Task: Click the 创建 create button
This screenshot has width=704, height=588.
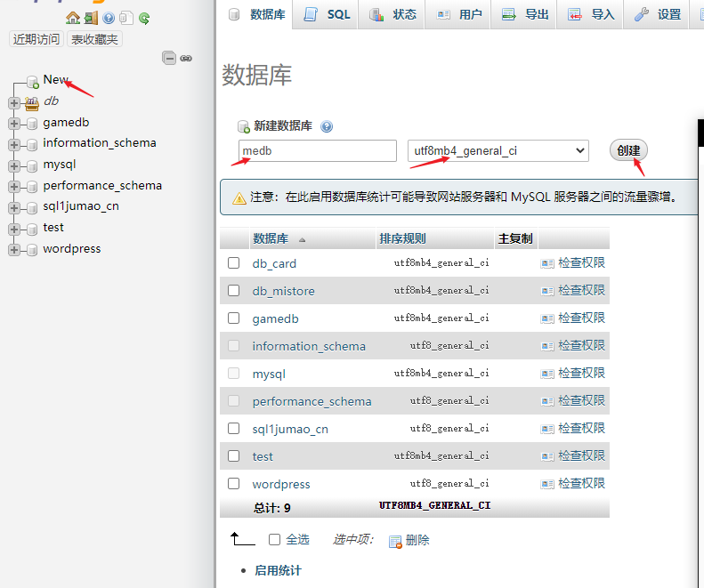Action: (628, 150)
